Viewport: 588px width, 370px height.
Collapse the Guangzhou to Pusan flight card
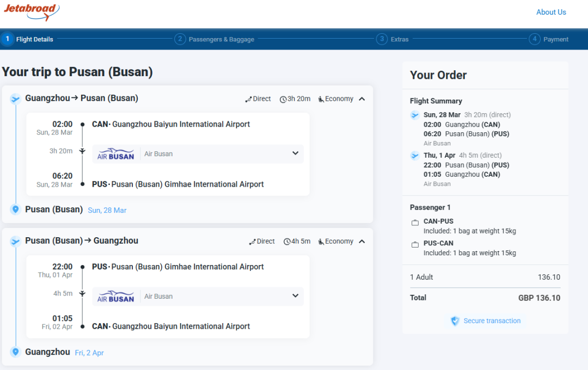362,99
